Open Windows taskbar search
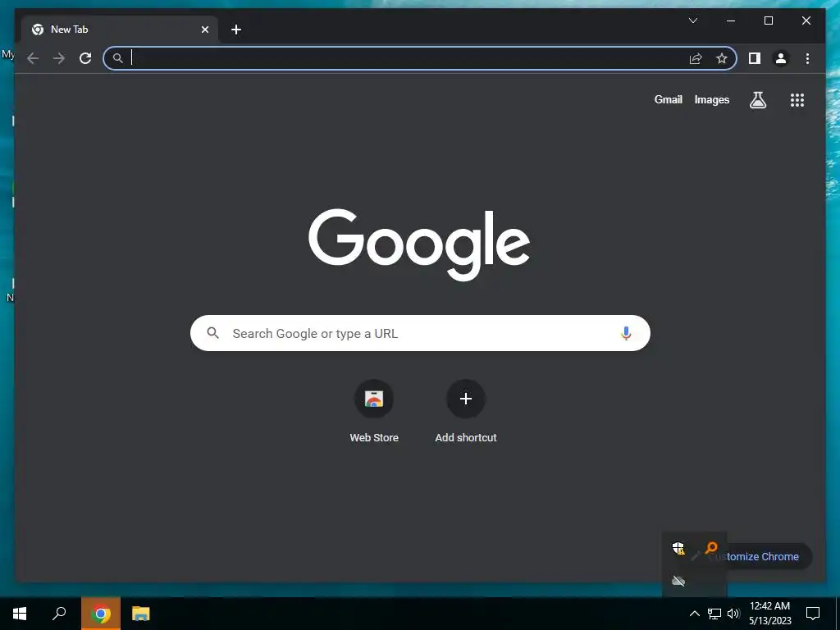 click(x=59, y=614)
